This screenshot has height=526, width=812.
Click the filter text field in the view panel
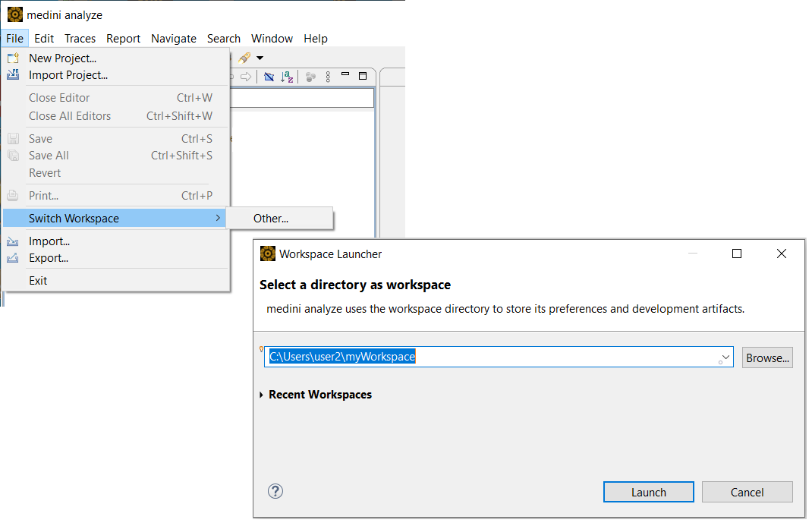click(302, 98)
